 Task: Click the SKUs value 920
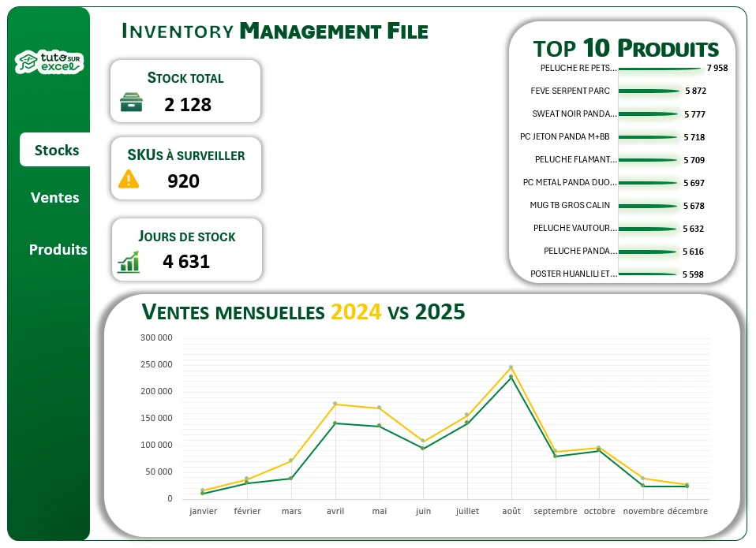(183, 181)
